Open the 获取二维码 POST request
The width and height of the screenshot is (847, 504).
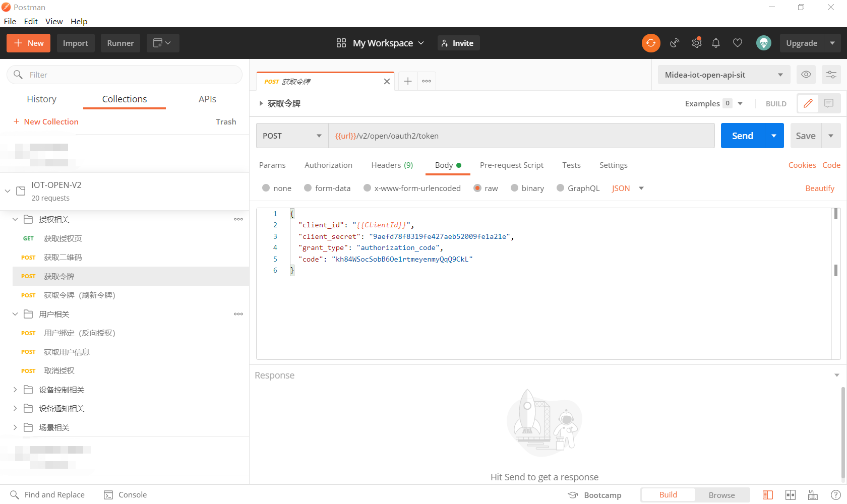[x=131, y=258]
